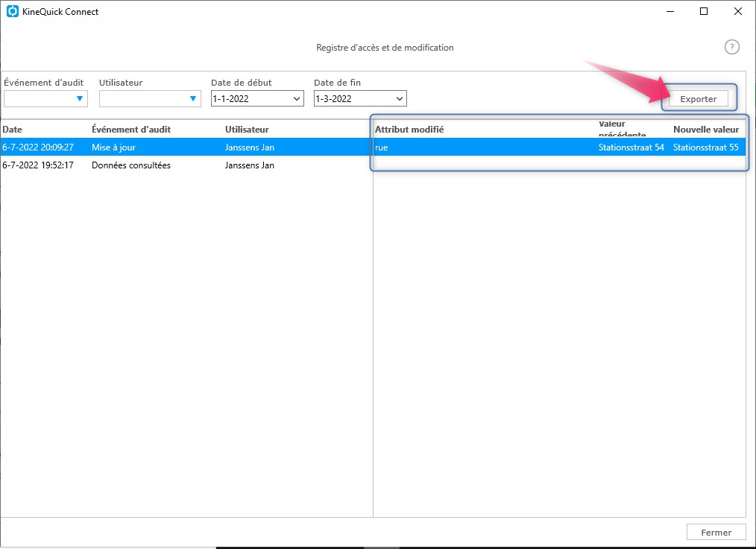Click the Stationsstraat 55 new value
Screen dimensions: 756x549
(706, 147)
